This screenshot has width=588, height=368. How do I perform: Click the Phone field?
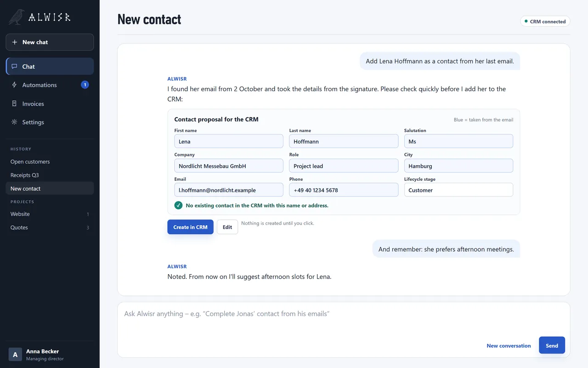[x=344, y=190]
